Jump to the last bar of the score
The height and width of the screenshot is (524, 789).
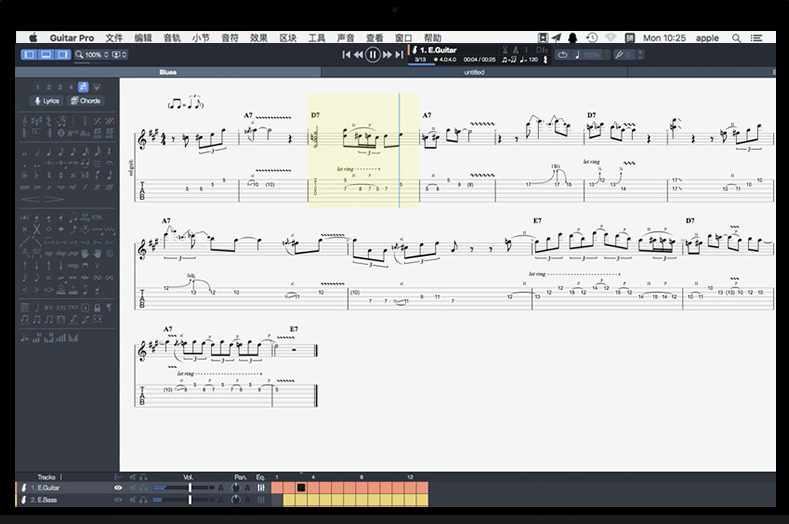pyautogui.click(x=399, y=54)
